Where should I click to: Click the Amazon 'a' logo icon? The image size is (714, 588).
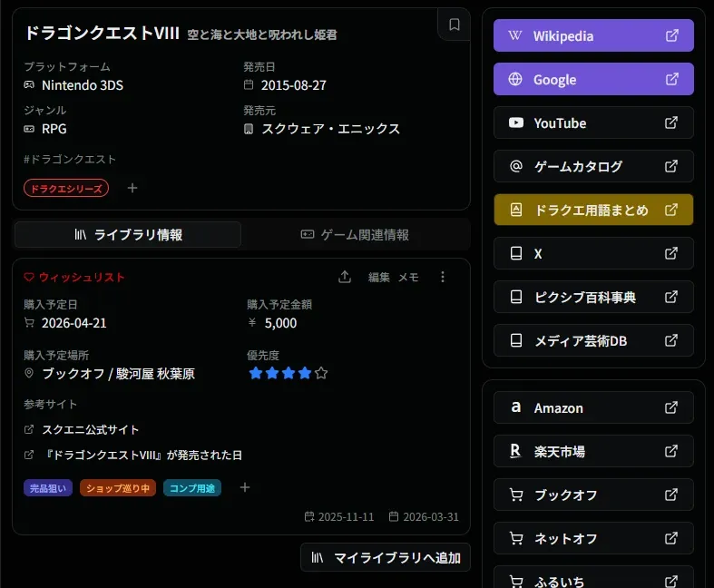[x=516, y=407]
